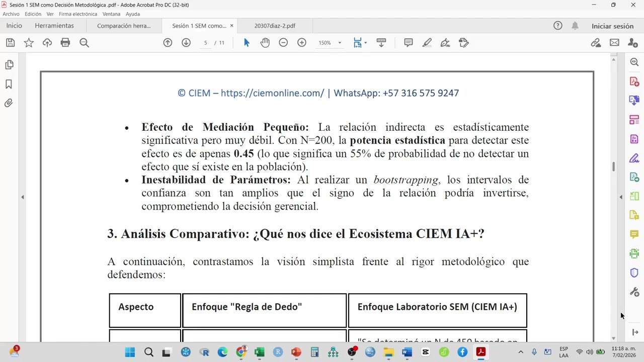Screen dimensions: 644x362
Task: Show hidden tray icons chevron
Action: click(x=521, y=352)
